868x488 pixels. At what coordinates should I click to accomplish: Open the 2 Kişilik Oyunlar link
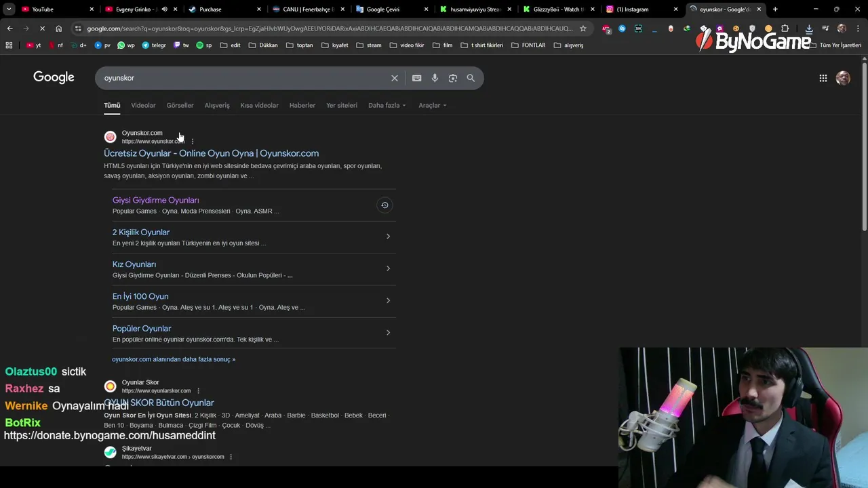pyautogui.click(x=141, y=232)
